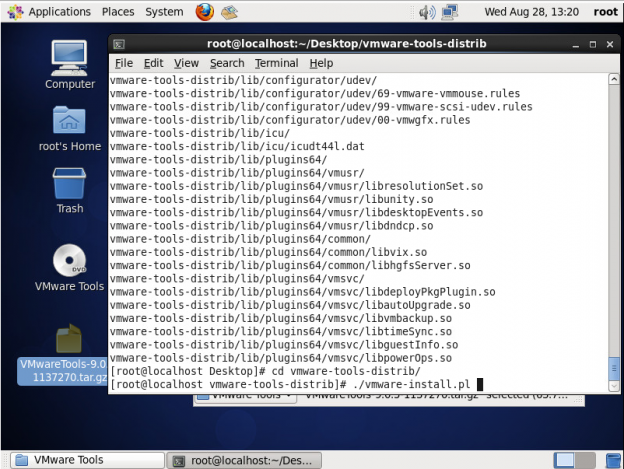Switch to VMware Tools taskbar window
The width and height of the screenshot is (624, 469).
coord(84,460)
